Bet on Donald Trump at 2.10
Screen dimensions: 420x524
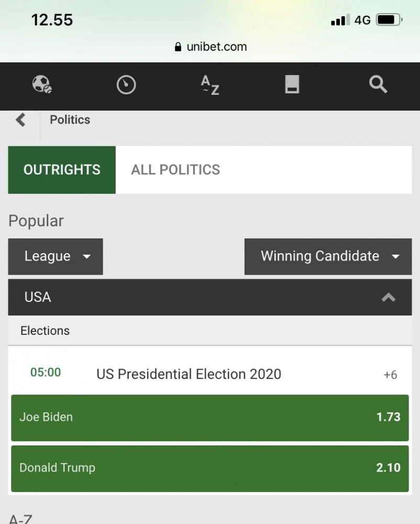(209, 468)
